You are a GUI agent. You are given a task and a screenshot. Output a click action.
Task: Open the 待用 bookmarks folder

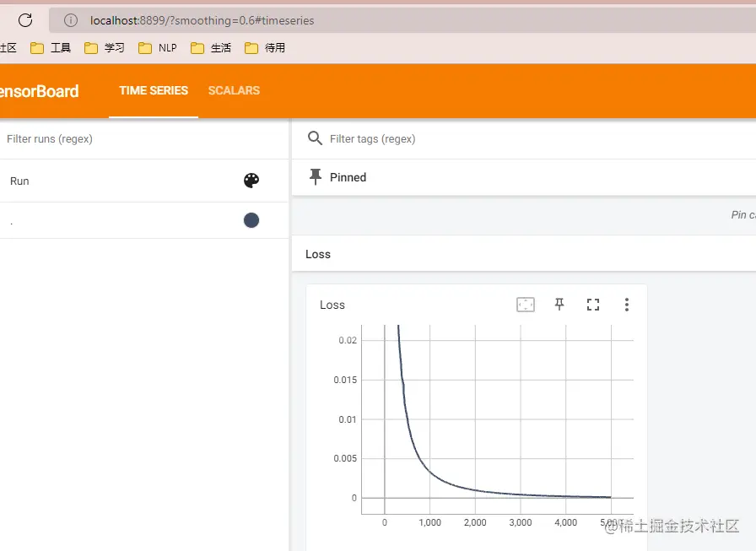(265, 48)
